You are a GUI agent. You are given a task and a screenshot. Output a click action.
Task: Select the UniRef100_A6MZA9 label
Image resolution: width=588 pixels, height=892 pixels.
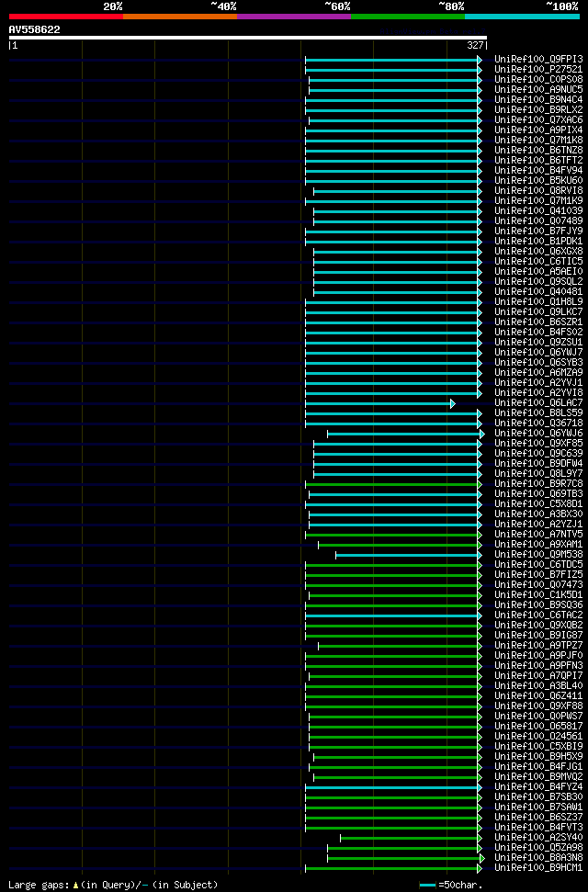point(538,373)
